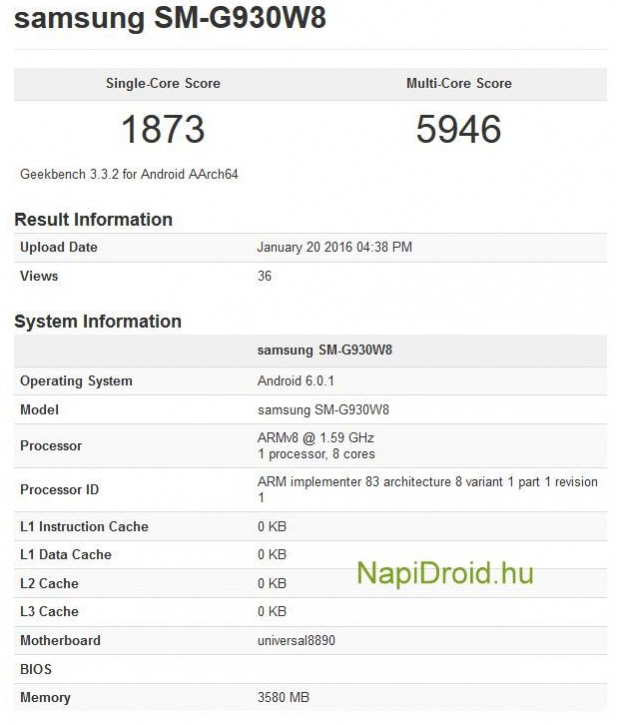Screen dimensions: 617x725
Task: Click the Geekbench 3.3.2 for Android AArch64 text
Action: tap(129, 174)
